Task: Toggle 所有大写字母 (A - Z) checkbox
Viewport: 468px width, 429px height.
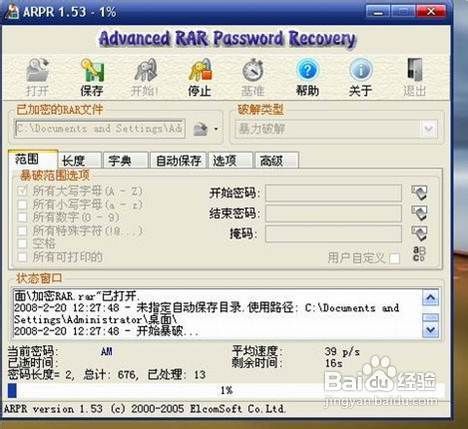Action: (22, 191)
